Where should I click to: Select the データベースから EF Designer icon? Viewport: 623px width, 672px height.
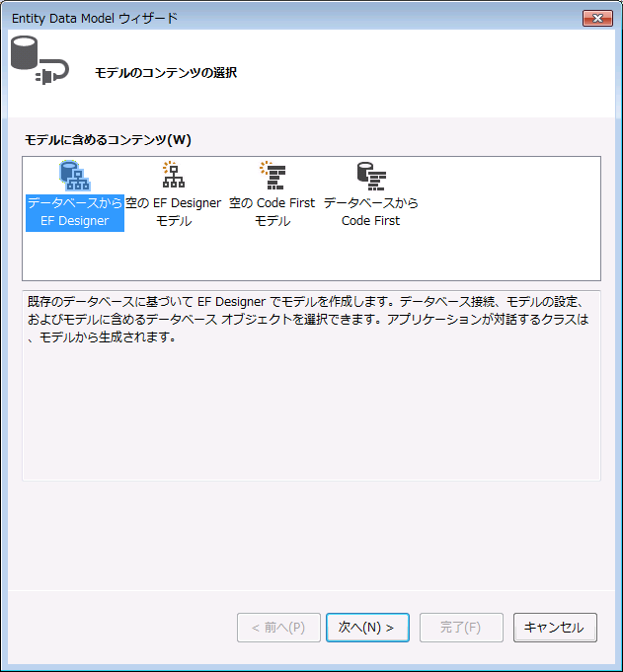point(75,177)
